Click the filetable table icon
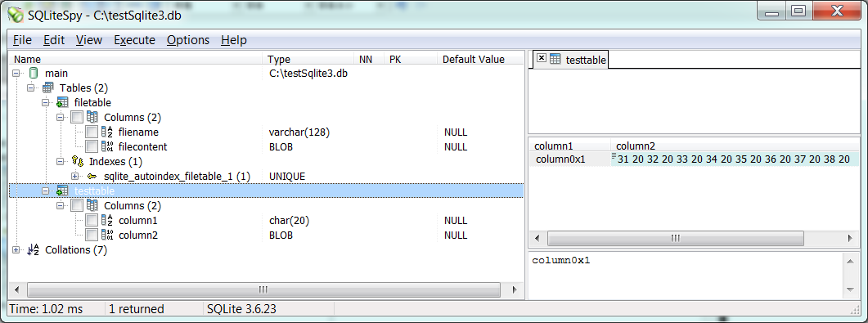The image size is (868, 323). pyautogui.click(x=62, y=102)
